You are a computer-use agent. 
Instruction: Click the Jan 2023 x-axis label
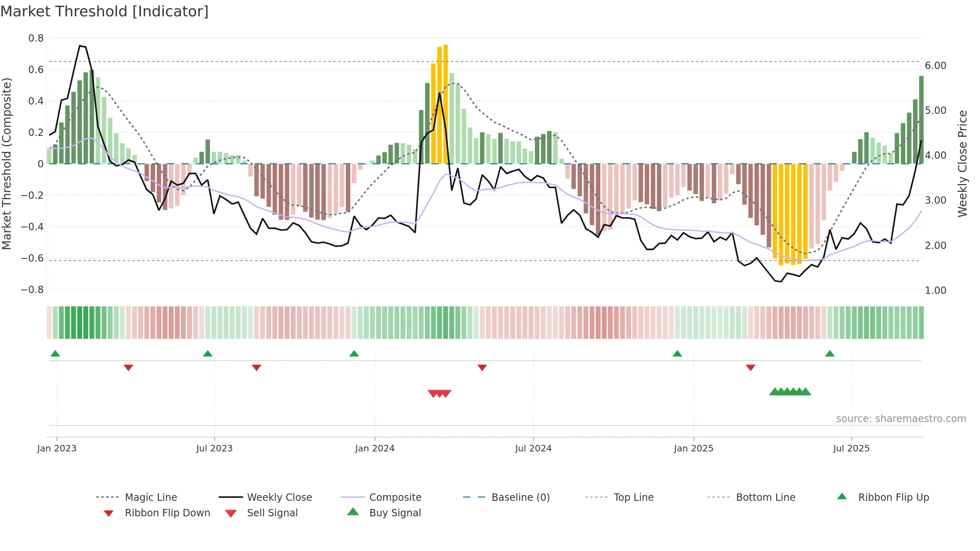[57, 448]
